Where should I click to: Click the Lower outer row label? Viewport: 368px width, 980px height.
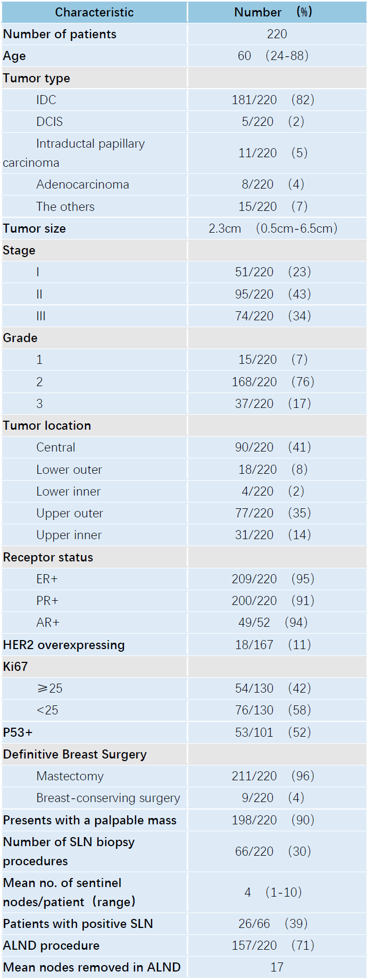pyautogui.click(x=69, y=470)
